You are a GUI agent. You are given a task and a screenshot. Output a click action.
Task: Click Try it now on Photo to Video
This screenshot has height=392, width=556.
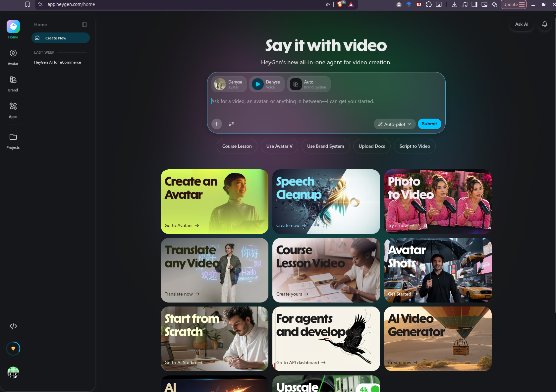point(401,225)
